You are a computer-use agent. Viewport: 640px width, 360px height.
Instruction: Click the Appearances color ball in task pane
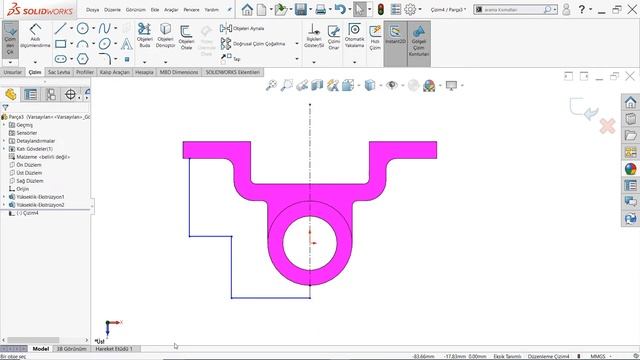tap(631, 169)
